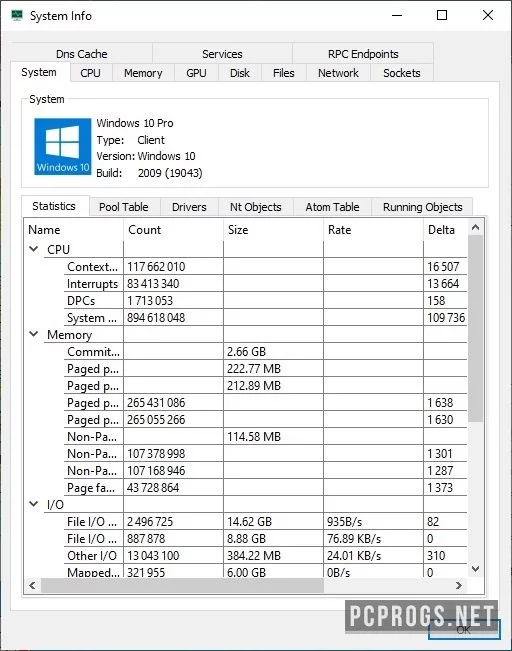Image resolution: width=512 pixels, height=651 pixels.
Task: Click the size value 2.66 GB
Action: click(246, 352)
